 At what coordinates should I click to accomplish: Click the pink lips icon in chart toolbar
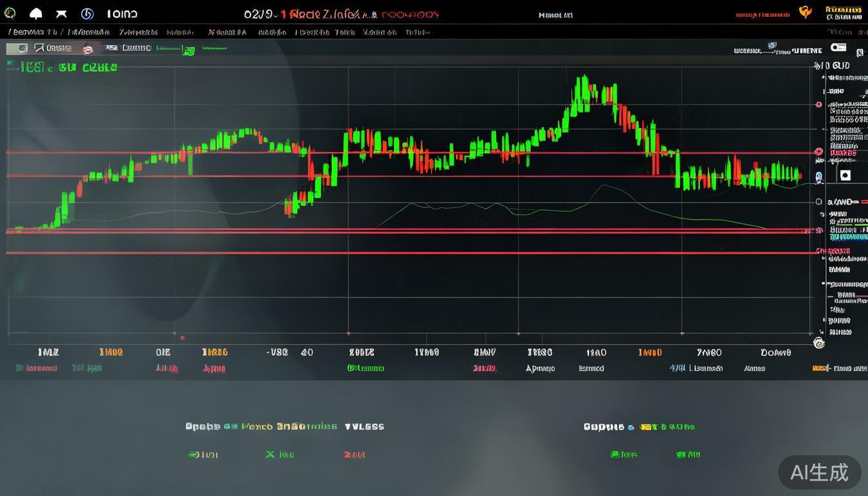(87, 48)
